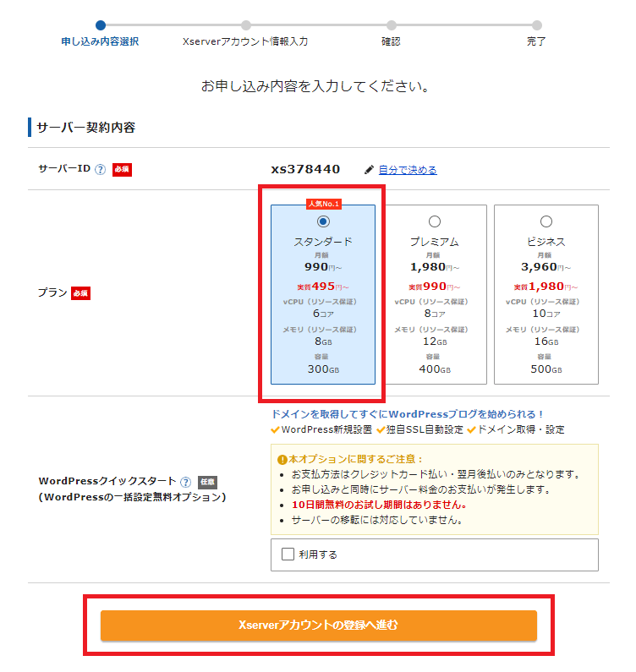The image size is (636, 672).
Task: Click the help icon beside サーバーID
Action: (100, 170)
